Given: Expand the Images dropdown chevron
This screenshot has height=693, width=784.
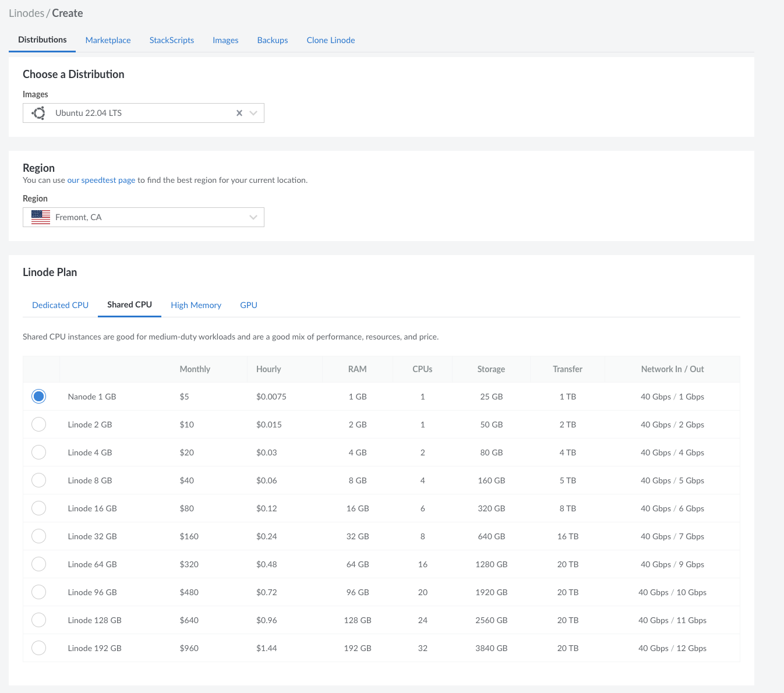Looking at the screenshot, I should (x=253, y=113).
